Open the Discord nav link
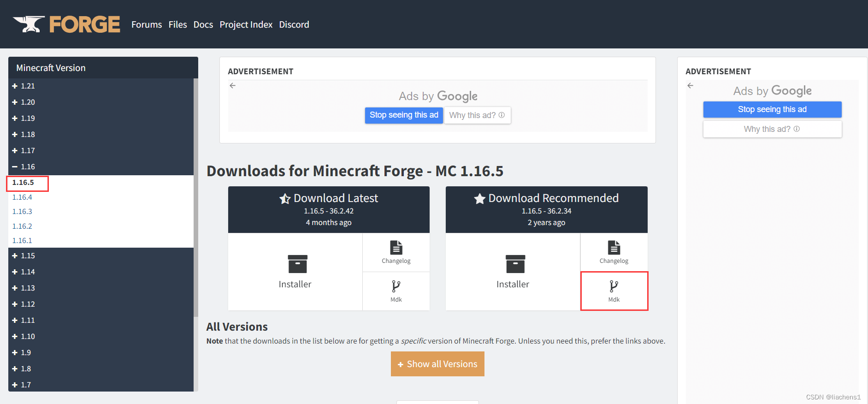This screenshot has width=868, height=404. coord(294,24)
